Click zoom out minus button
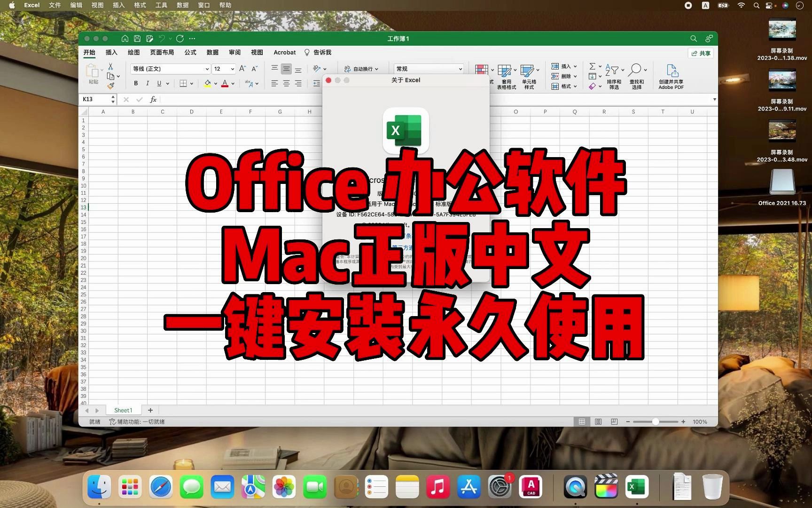This screenshot has width=812, height=508. click(628, 422)
